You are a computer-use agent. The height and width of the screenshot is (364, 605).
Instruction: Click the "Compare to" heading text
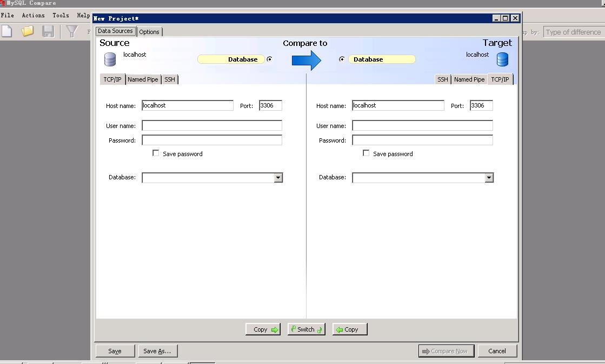point(305,43)
